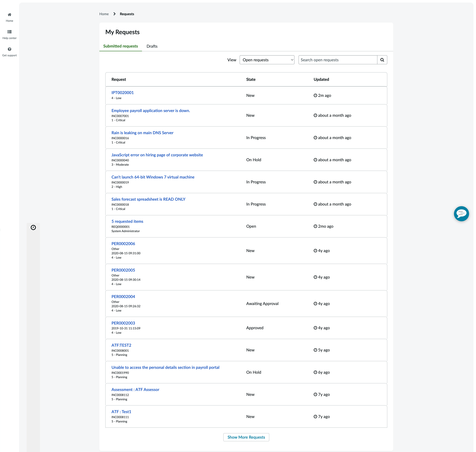Open the 'ATF : Test1' request
The width and height of the screenshot is (476, 452).
click(121, 412)
